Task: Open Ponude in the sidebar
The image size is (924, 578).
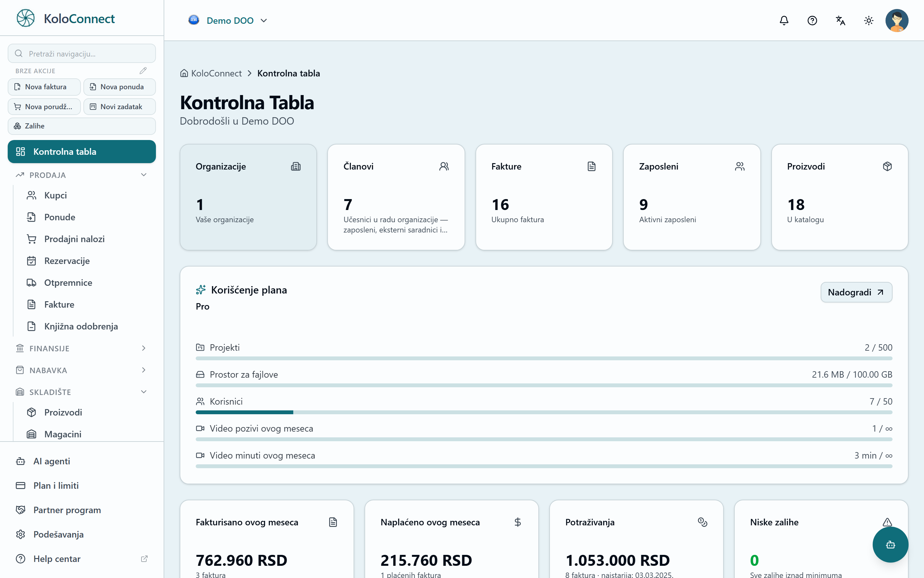Action: (x=87, y=217)
